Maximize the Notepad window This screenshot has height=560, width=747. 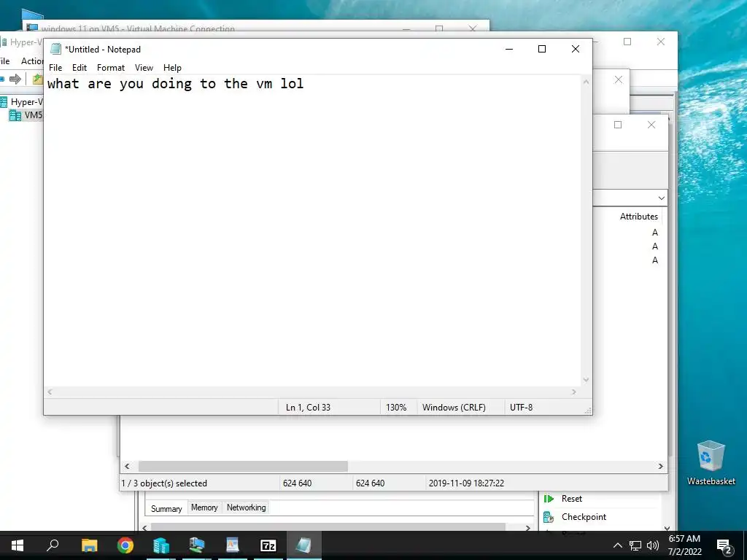pos(542,49)
